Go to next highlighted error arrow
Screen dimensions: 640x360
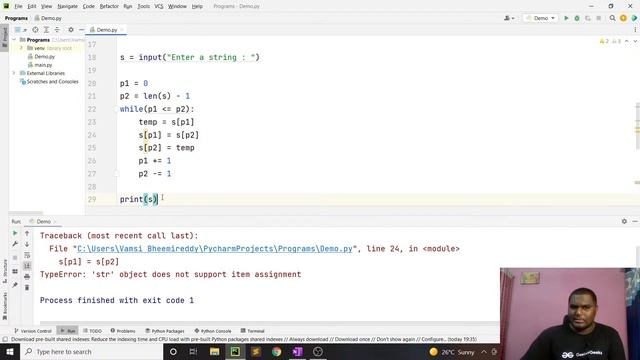click(635, 41)
